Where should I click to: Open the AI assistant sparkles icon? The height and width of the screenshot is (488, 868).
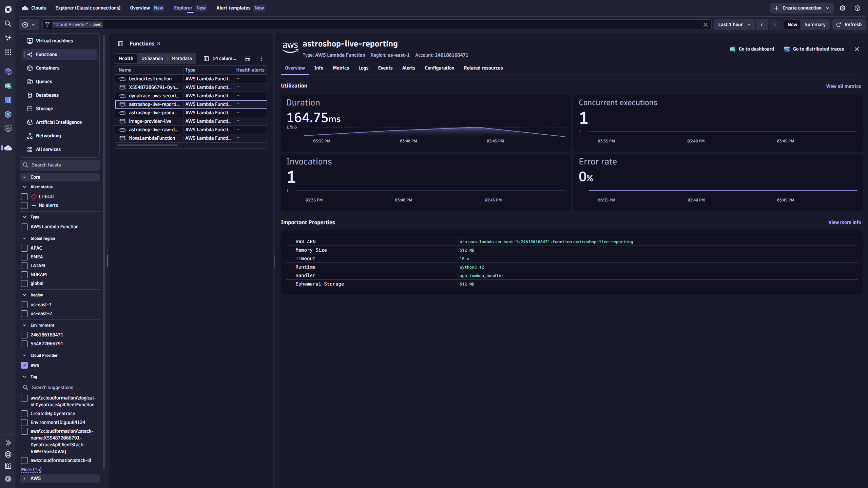8,38
